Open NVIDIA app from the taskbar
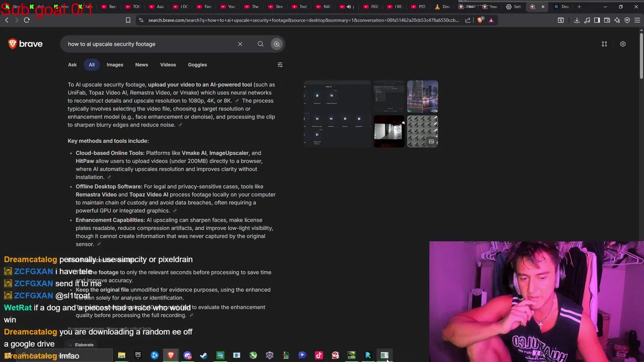The width and height of the screenshot is (644, 362). (x=352, y=355)
